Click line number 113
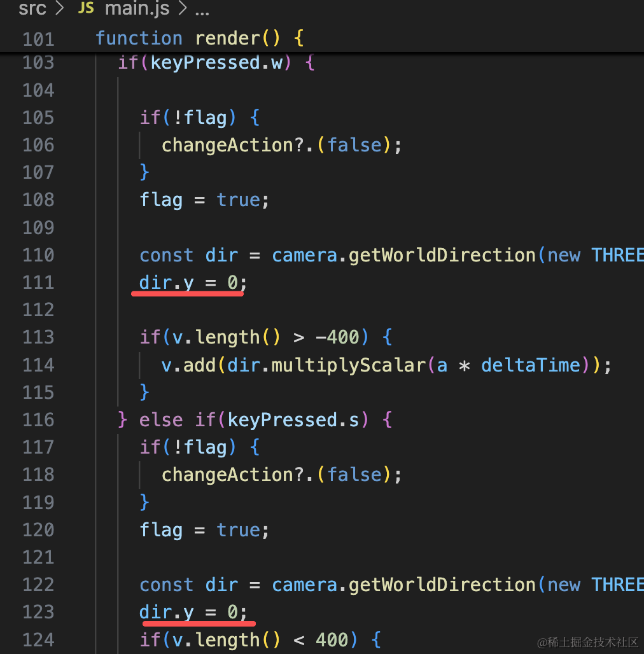644x654 pixels. pos(38,337)
